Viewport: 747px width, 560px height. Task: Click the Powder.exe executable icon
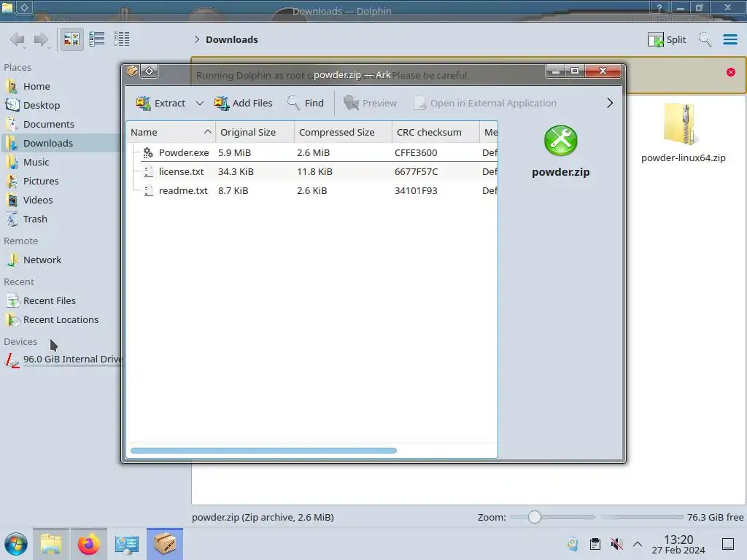pyautogui.click(x=148, y=152)
